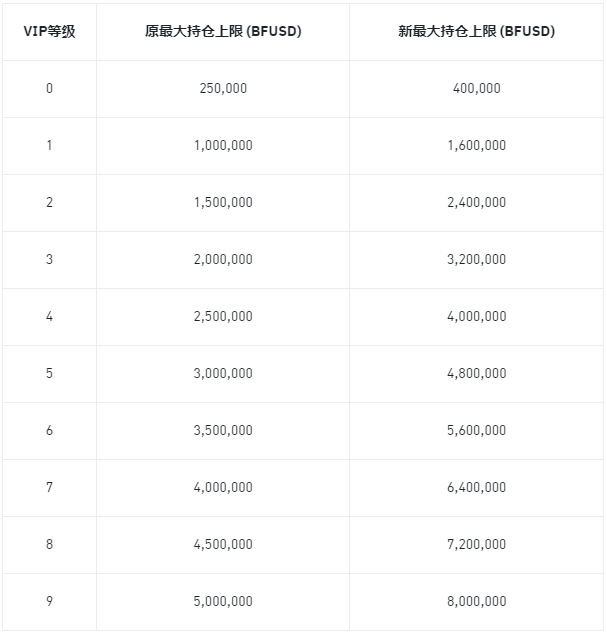
Task: Click the 新最大持仓上限 (BFUSD) header
Action: (x=477, y=31)
